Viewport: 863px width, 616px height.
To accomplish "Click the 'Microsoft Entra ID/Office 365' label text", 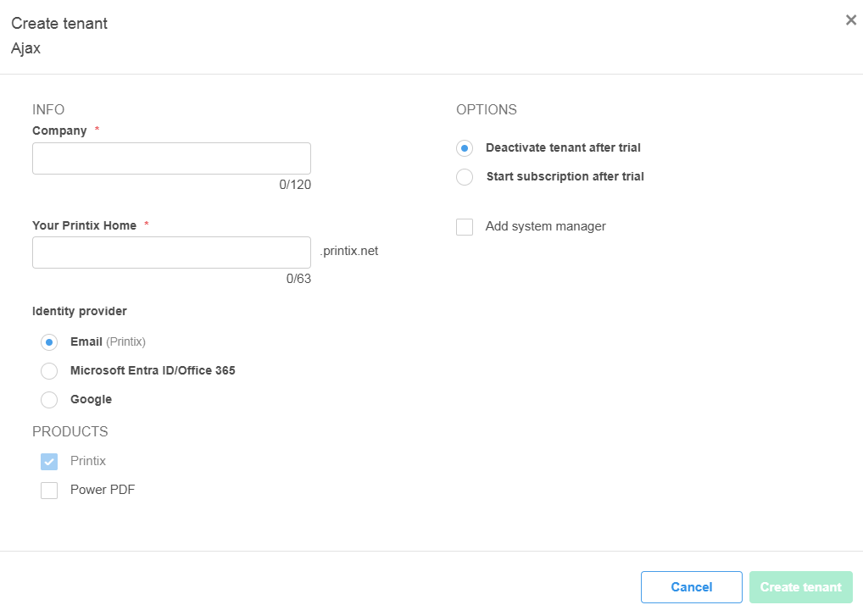I will click(153, 370).
